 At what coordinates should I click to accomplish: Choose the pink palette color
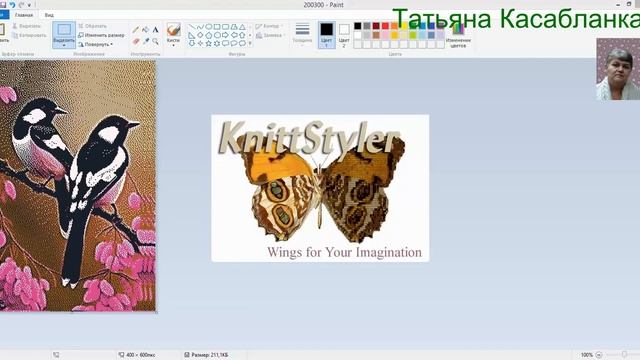[x=385, y=35]
